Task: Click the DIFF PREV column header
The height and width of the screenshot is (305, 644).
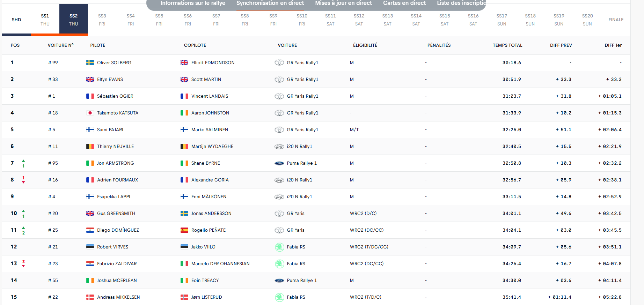Action: pyautogui.click(x=561, y=45)
